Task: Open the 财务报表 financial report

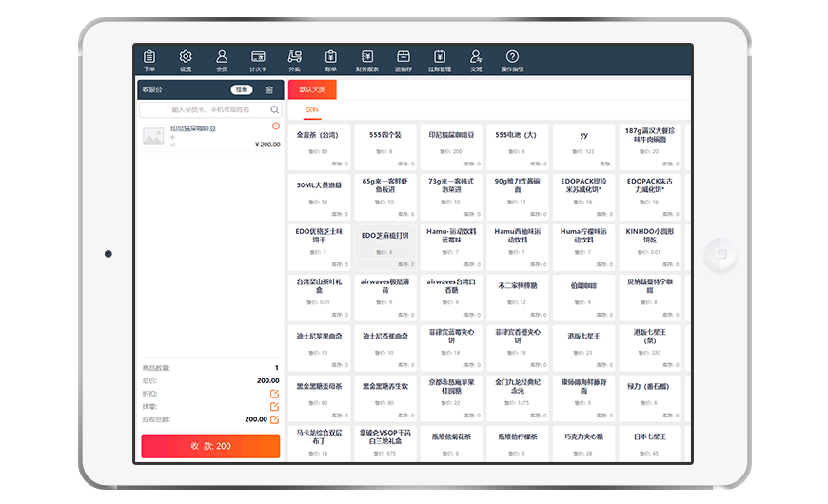Action: click(367, 60)
